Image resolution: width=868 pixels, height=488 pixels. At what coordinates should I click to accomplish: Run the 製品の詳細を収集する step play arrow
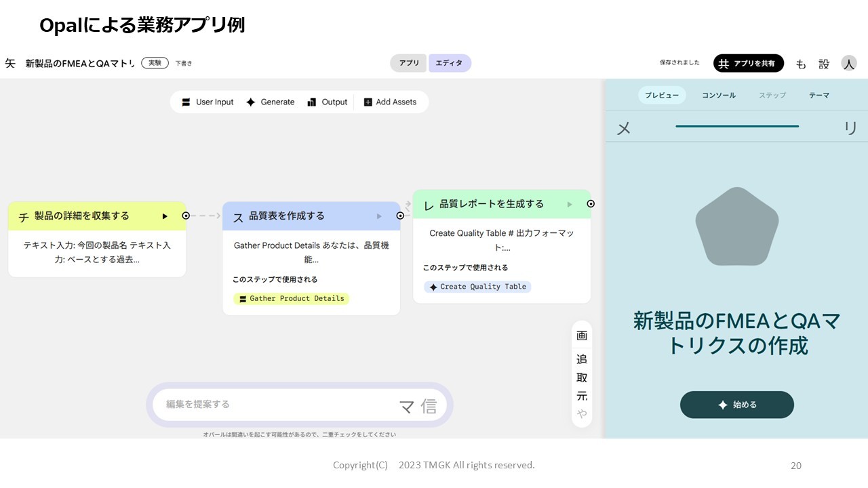tap(165, 216)
